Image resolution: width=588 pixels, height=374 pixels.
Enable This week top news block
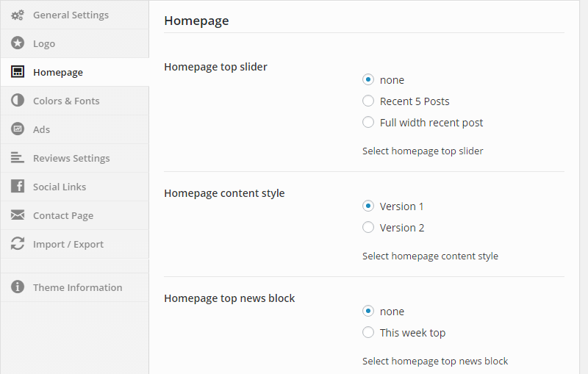point(368,333)
